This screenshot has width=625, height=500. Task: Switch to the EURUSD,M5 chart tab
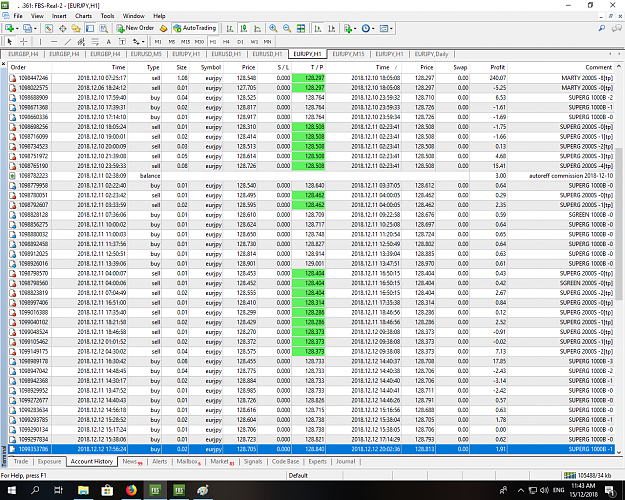[x=146, y=54]
